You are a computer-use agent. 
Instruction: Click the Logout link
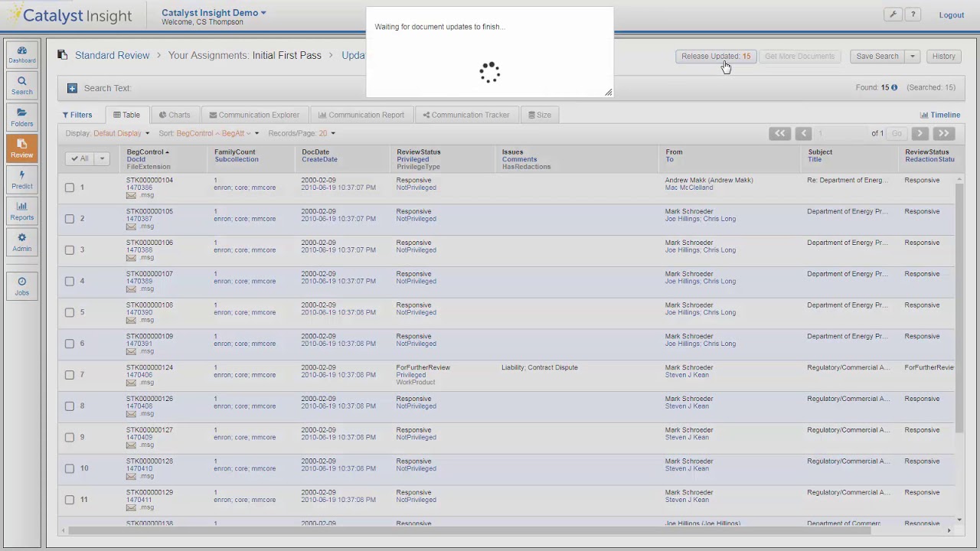(x=952, y=15)
